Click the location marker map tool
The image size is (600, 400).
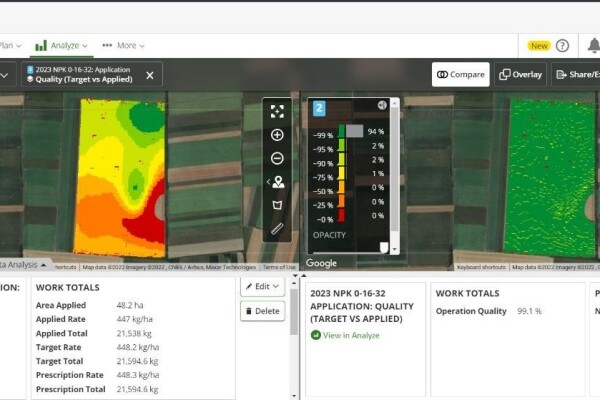(278, 182)
